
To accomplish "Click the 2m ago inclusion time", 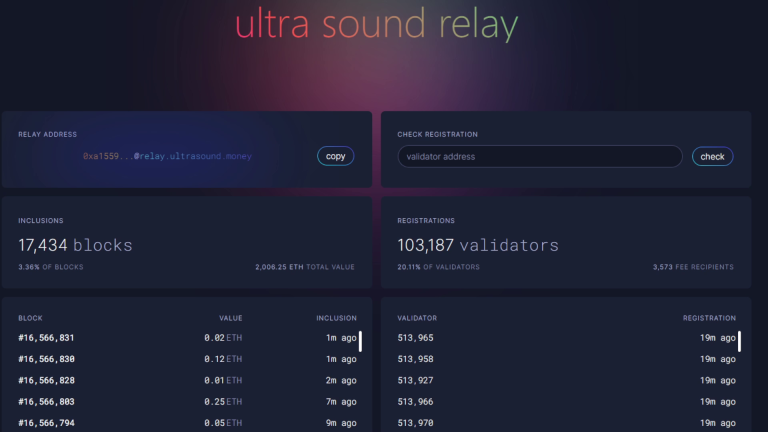I will point(341,381).
